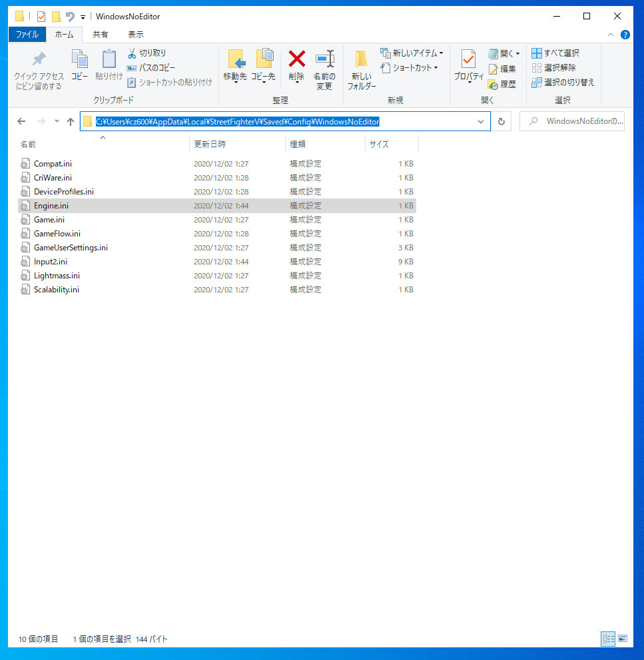
Task: Open the Help question mark icon
Action: coord(625,35)
